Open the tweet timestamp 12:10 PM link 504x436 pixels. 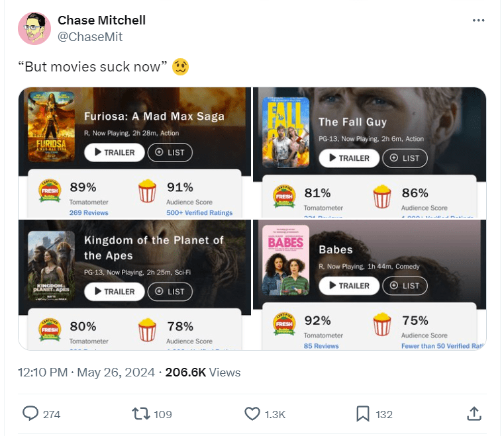44,372
